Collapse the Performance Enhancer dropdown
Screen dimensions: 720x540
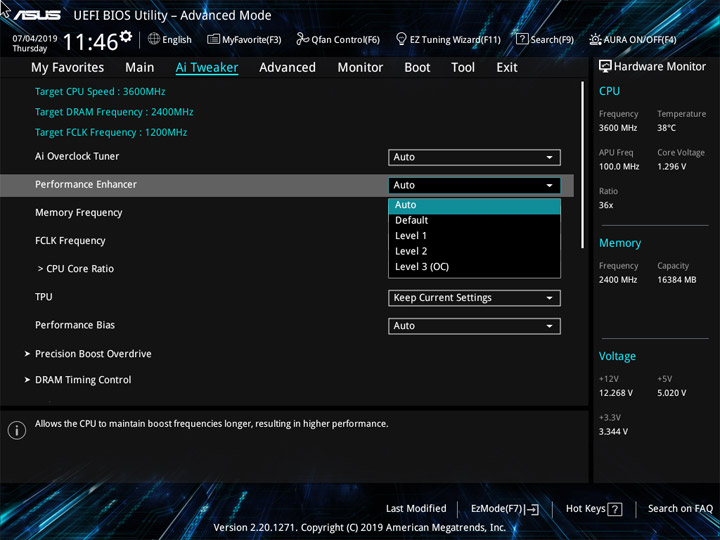[474, 185]
